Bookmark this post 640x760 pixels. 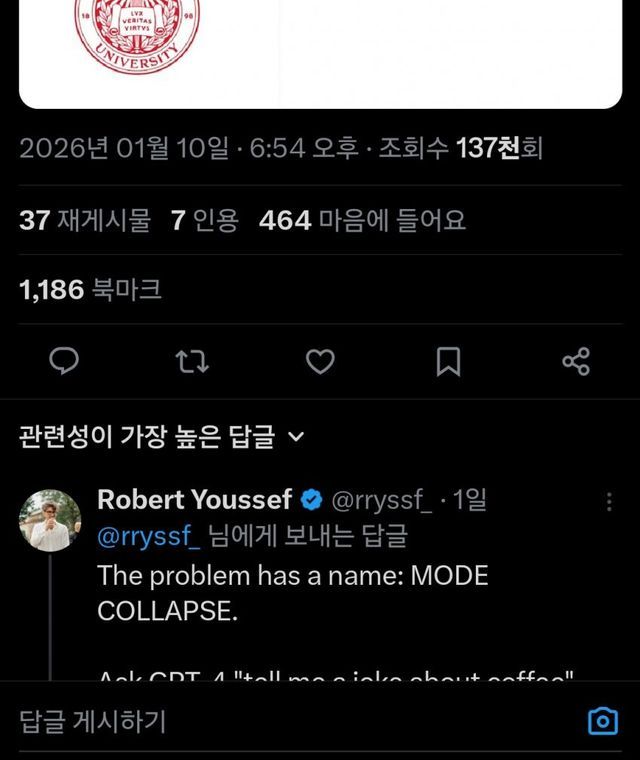(449, 361)
